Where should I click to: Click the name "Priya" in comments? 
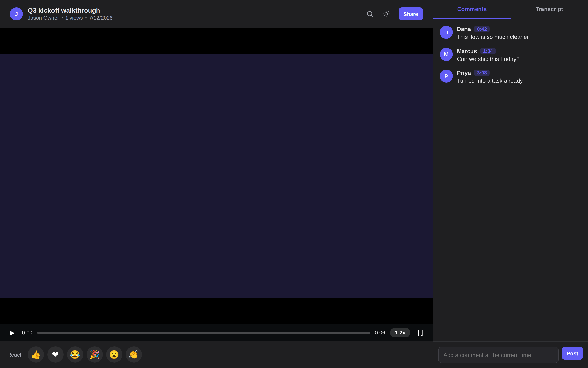tap(464, 73)
